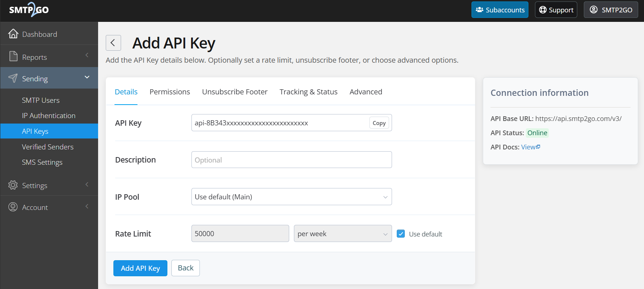Open the Advanced tab
Image resolution: width=644 pixels, height=289 pixels.
(366, 92)
